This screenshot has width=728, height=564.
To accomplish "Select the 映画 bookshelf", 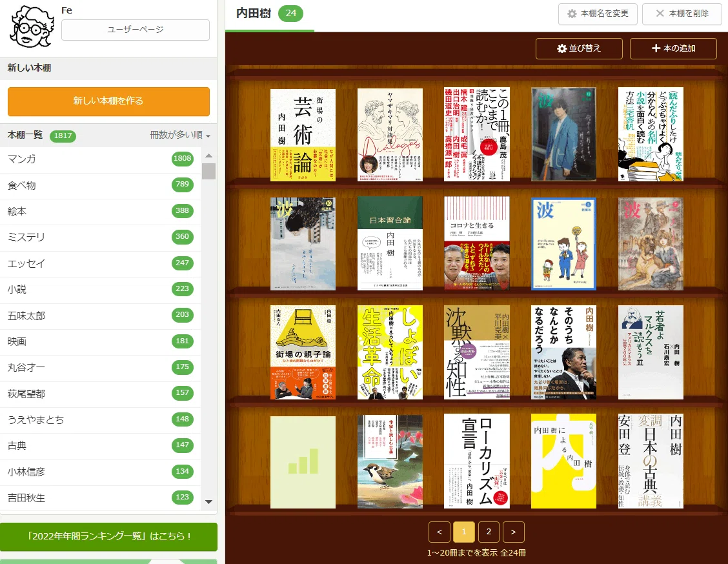I will tap(100, 341).
